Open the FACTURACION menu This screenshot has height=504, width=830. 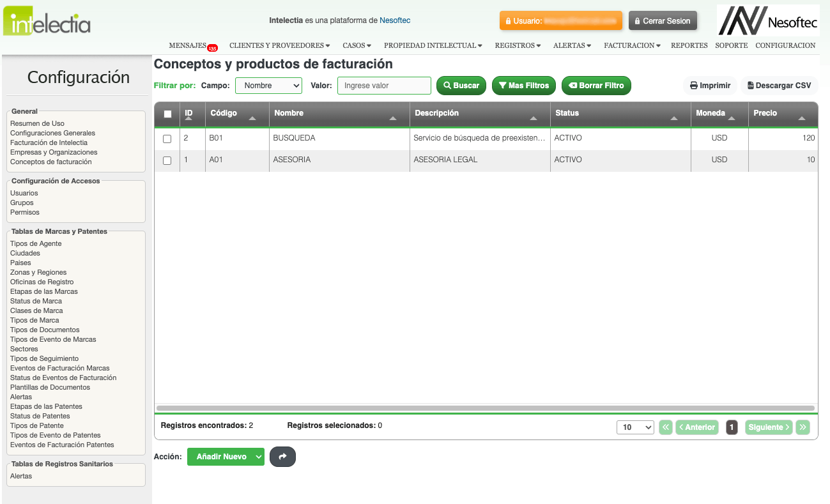(x=632, y=46)
